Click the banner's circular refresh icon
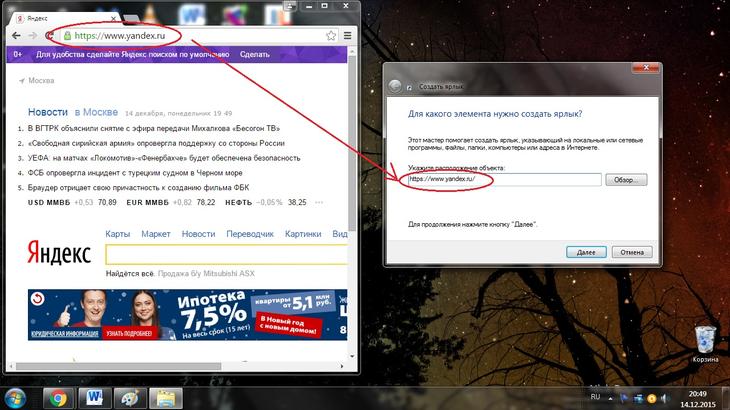This screenshot has width=730, height=410. (x=37, y=299)
